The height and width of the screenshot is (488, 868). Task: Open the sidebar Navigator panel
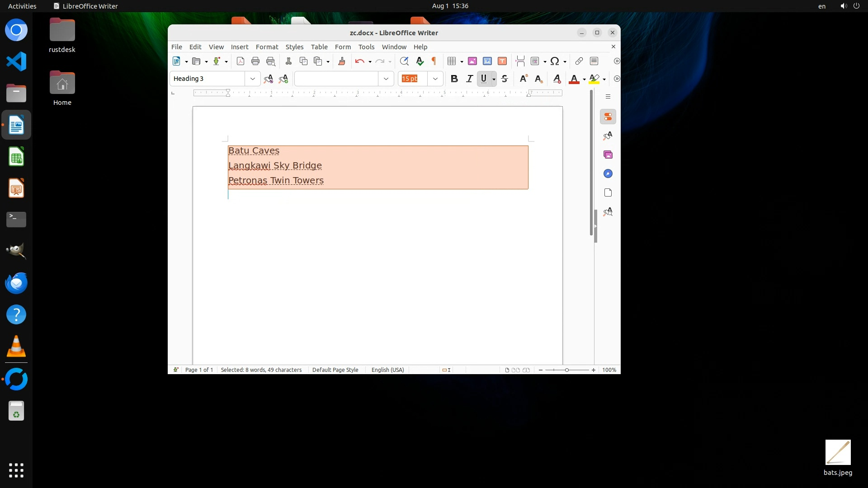click(x=608, y=174)
